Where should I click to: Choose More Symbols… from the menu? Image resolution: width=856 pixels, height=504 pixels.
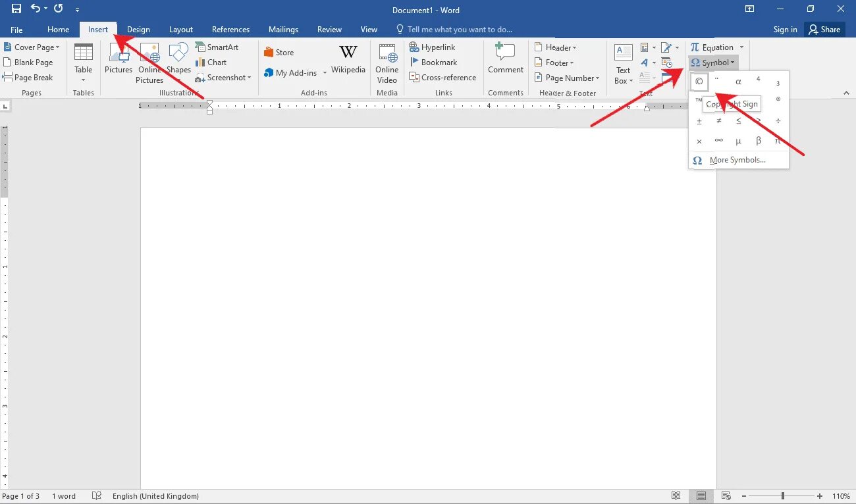(x=738, y=160)
